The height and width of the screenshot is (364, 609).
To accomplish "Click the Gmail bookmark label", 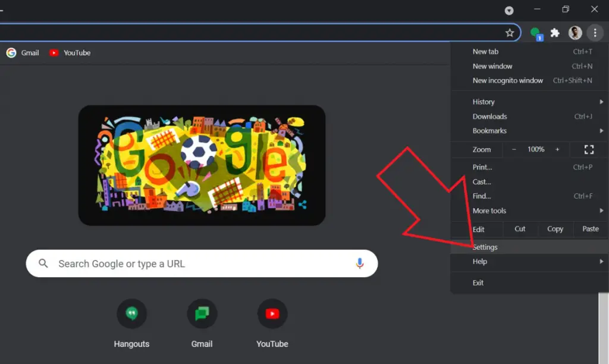I will (30, 53).
